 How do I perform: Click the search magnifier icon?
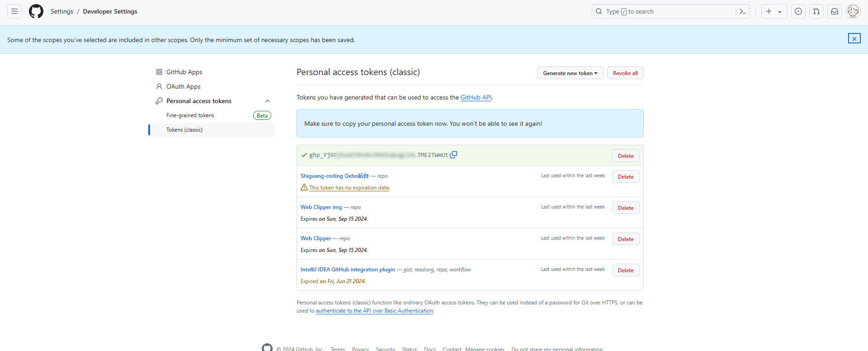pyautogui.click(x=599, y=11)
